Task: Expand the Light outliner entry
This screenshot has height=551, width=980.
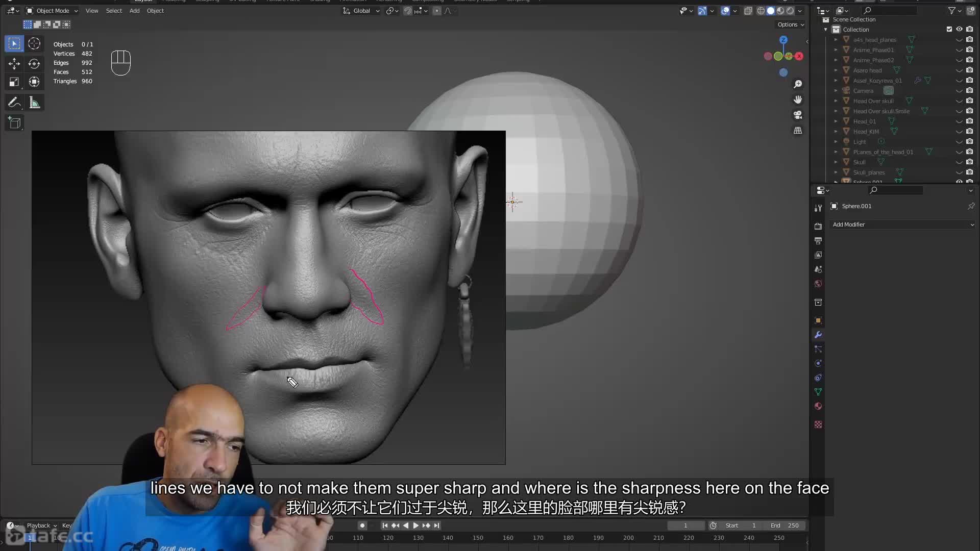Action: coord(836,142)
